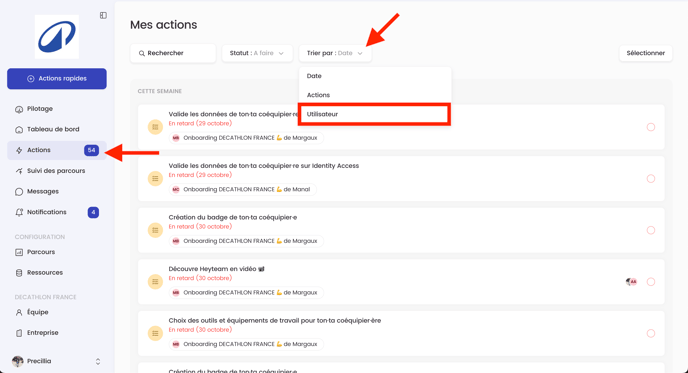Open Actions section in sidebar
This screenshot has width=688, height=373.
[57, 150]
